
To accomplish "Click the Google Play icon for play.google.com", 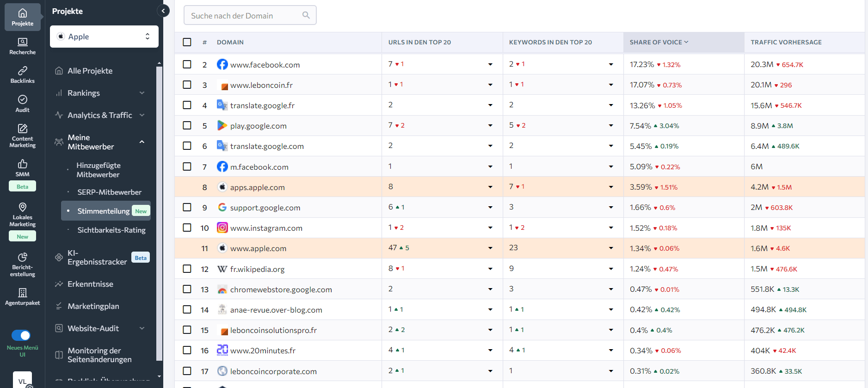I will coord(222,125).
